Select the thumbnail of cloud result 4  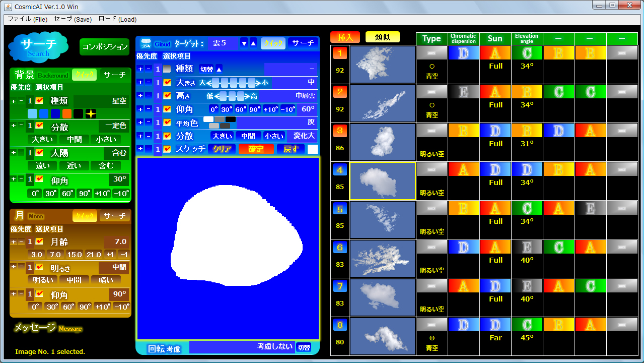pyautogui.click(x=383, y=181)
